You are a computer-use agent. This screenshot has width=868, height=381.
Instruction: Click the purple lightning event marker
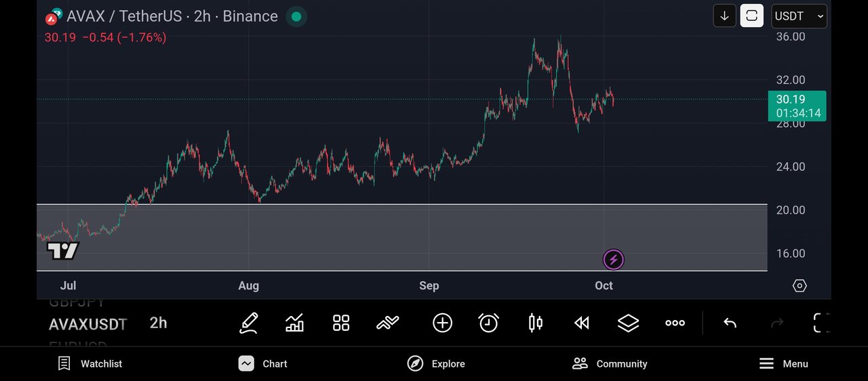(x=613, y=260)
